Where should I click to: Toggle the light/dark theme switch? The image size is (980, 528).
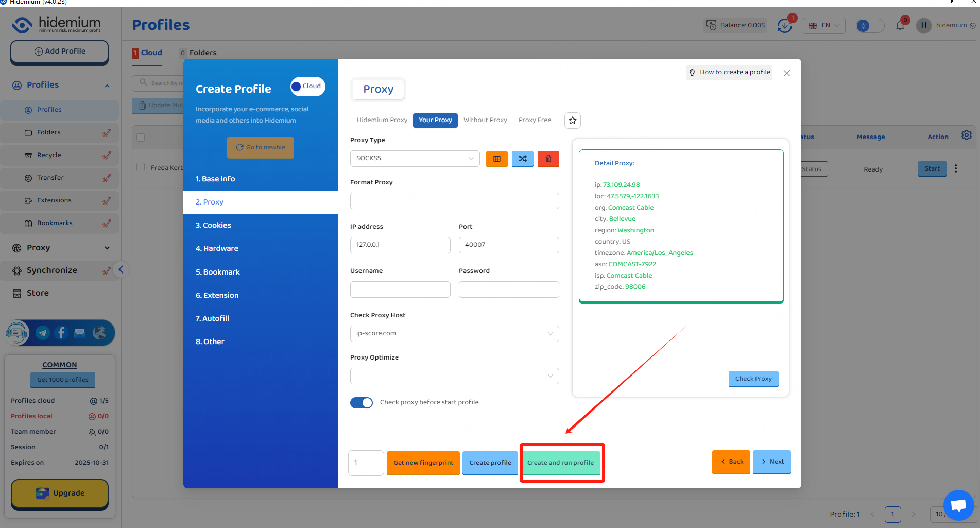869,26
